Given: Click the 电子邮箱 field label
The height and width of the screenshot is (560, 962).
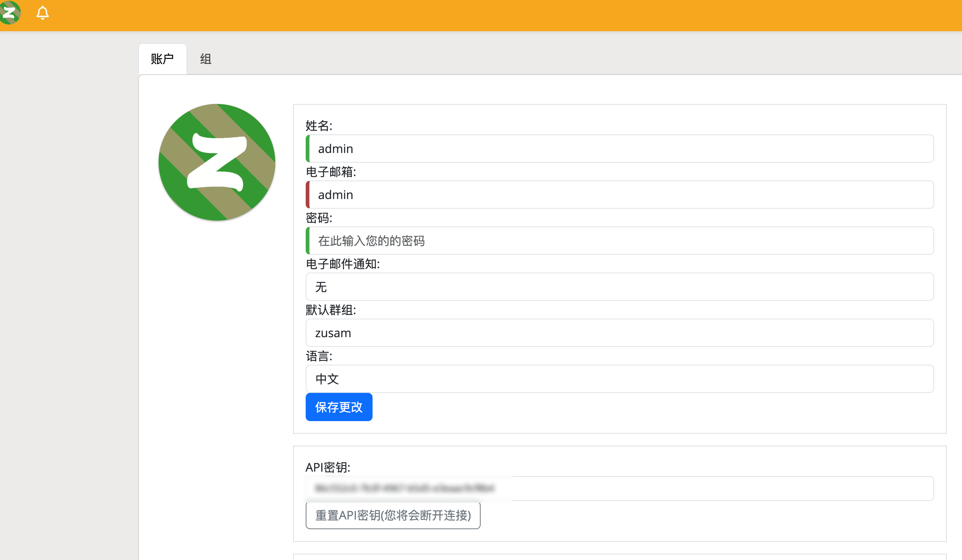Looking at the screenshot, I should [331, 172].
